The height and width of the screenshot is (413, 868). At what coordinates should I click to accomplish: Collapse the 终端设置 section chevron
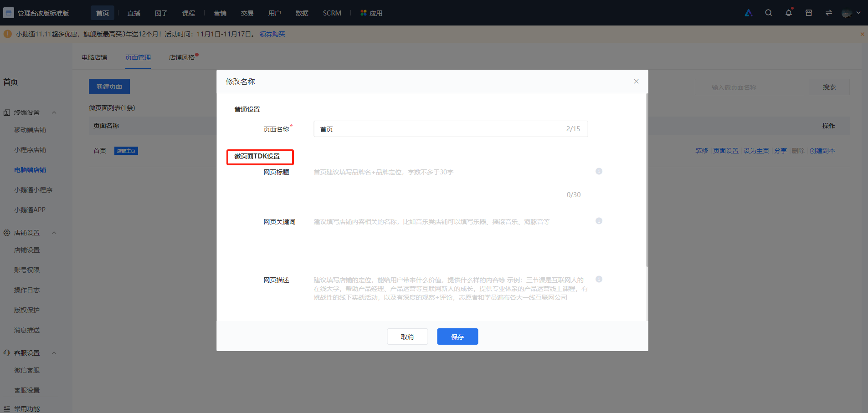point(54,112)
